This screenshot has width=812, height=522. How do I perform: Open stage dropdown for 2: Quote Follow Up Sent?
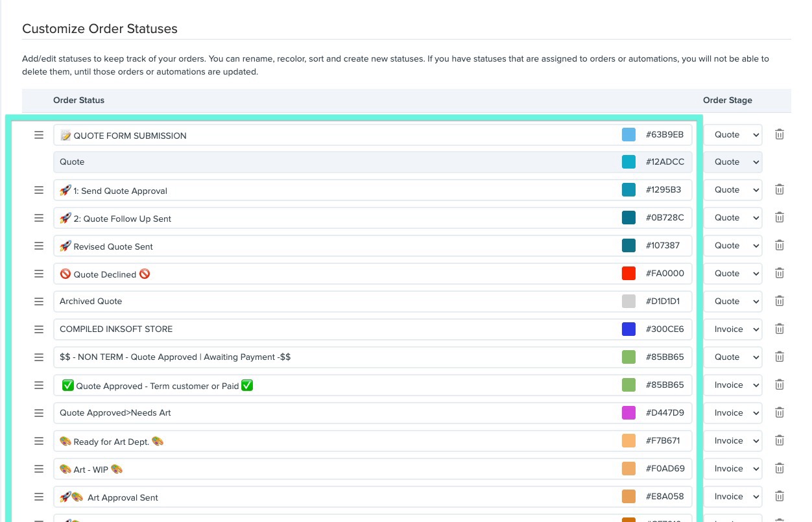[x=734, y=218]
